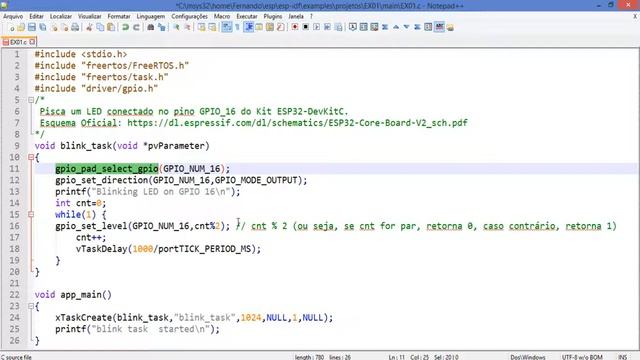Toggle word wrap in the toolbar
Screen dimensions: 640x360
227,27
